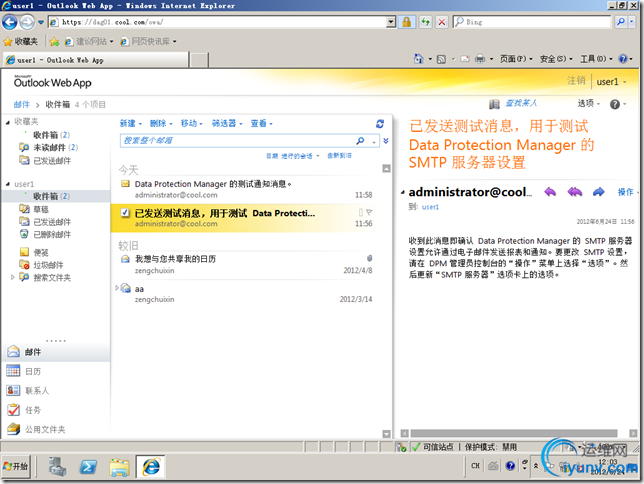Click the IE address bar URL field
Viewport: 644px width, 484px height.
point(223,22)
